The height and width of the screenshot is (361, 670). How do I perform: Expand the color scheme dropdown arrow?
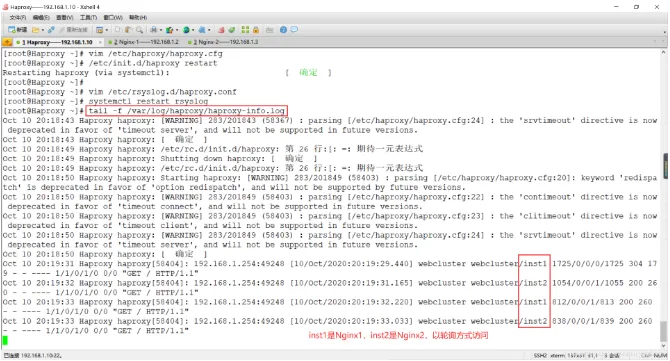(177, 30)
